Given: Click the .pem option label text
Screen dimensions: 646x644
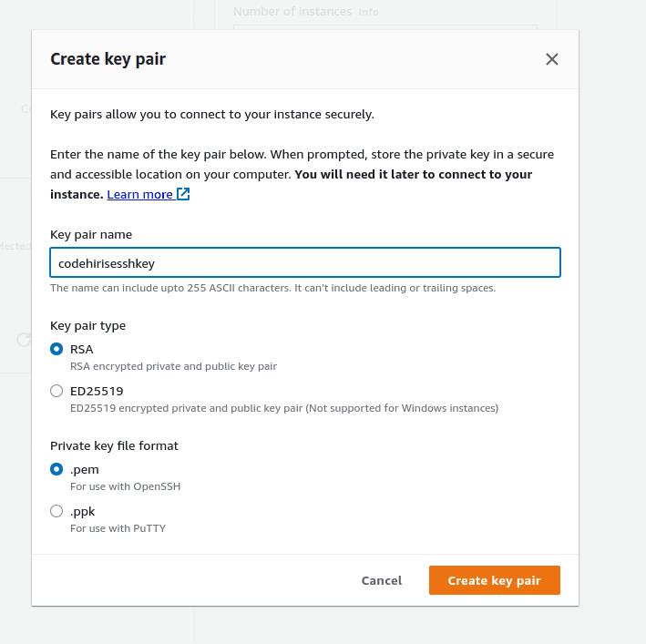Looking at the screenshot, I should (x=85, y=469).
